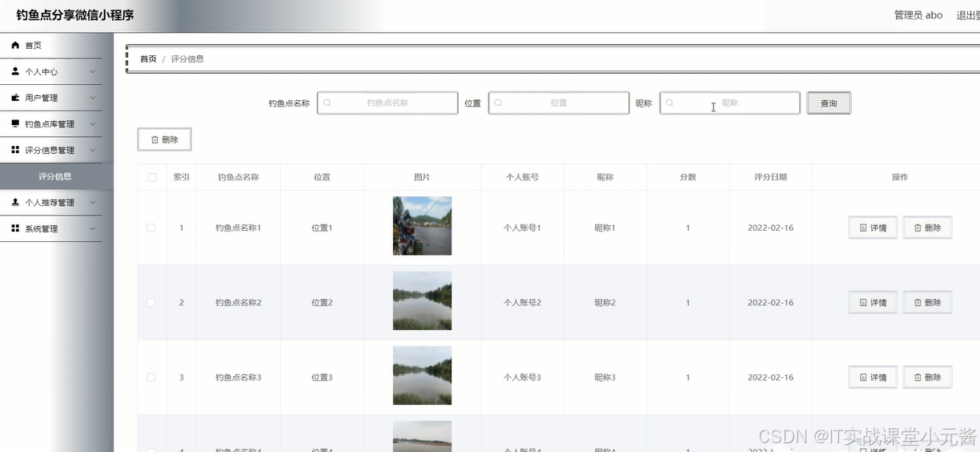Click search icon in 钓鱼点名称 field
Viewport: 980px width, 452px height.
(x=327, y=103)
